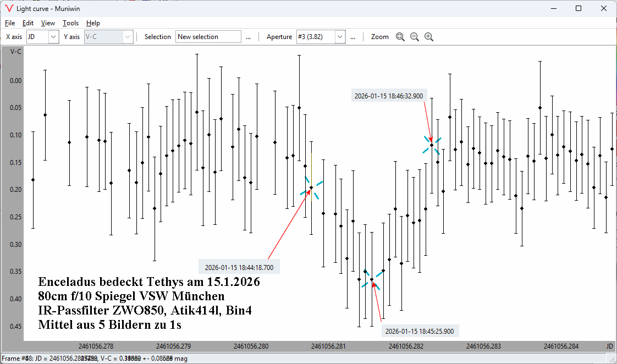
Task: Click the zoom-to-fit magnifier icon
Action: (400, 37)
